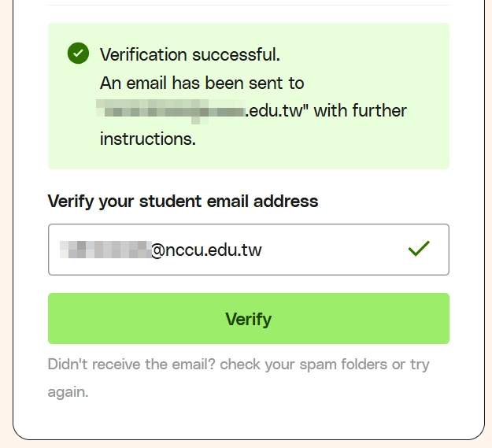The width and height of the screenshot is (492, 448).
Task: Focus the student email address input field
Action: click(x=249, y=250)
